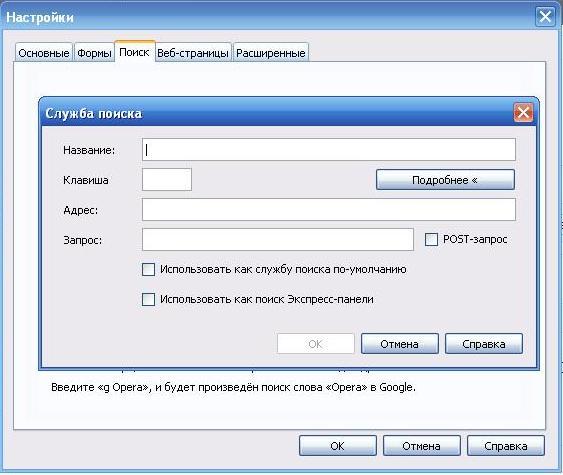Click the Клавиша keyword field

(x=167, y=180)
